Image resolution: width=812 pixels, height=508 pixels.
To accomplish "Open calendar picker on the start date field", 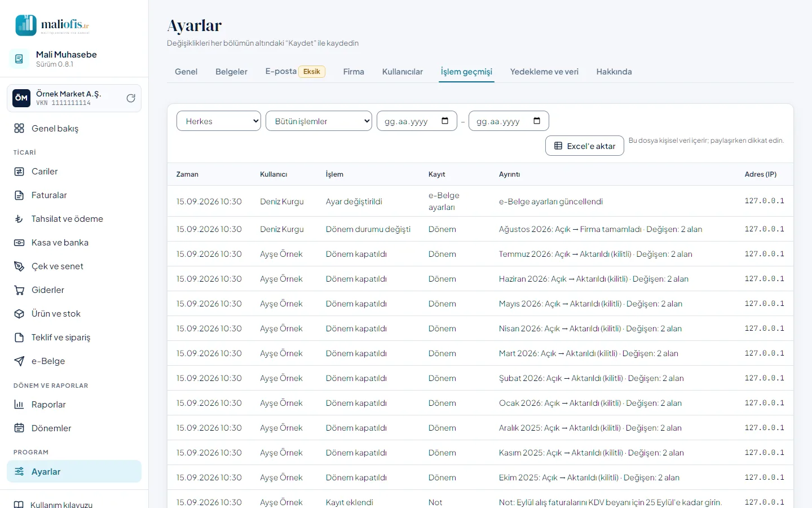I will tap(445, 121).
